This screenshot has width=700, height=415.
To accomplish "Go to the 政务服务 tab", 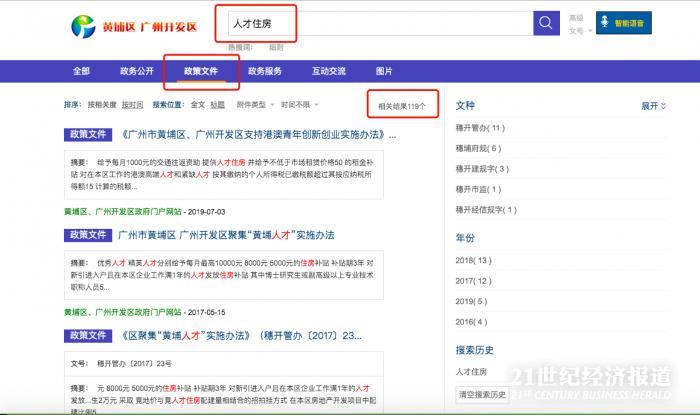I will click(x=264, y=71).
